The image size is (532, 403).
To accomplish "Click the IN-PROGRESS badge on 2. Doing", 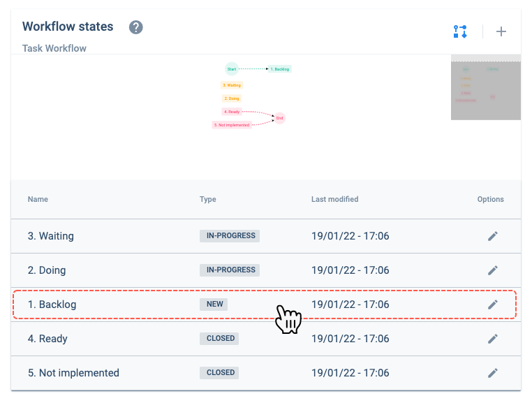I will [x=230, y=270].
